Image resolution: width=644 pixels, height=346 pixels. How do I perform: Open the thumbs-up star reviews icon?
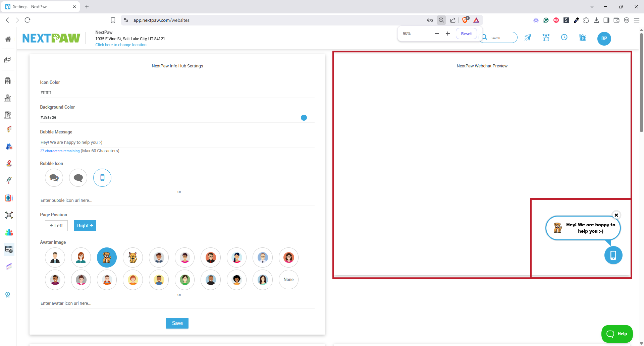[x=546, y=38]
